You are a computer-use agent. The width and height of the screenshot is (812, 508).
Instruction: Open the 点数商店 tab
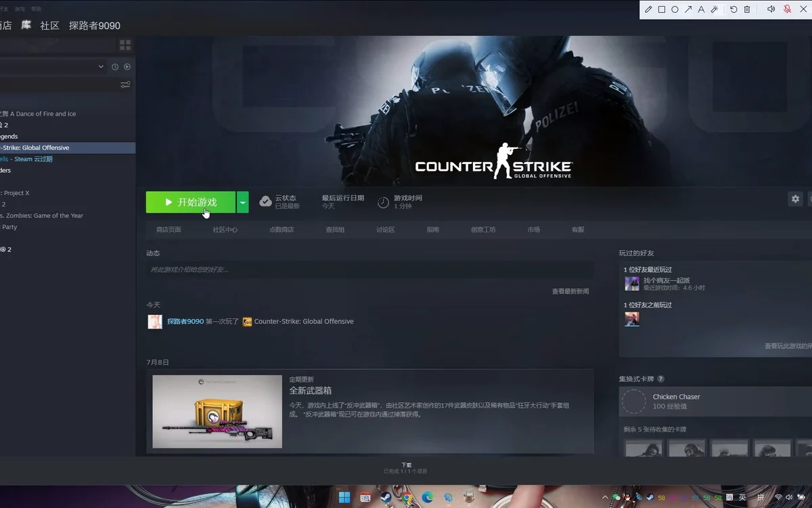tap(281, 230)
